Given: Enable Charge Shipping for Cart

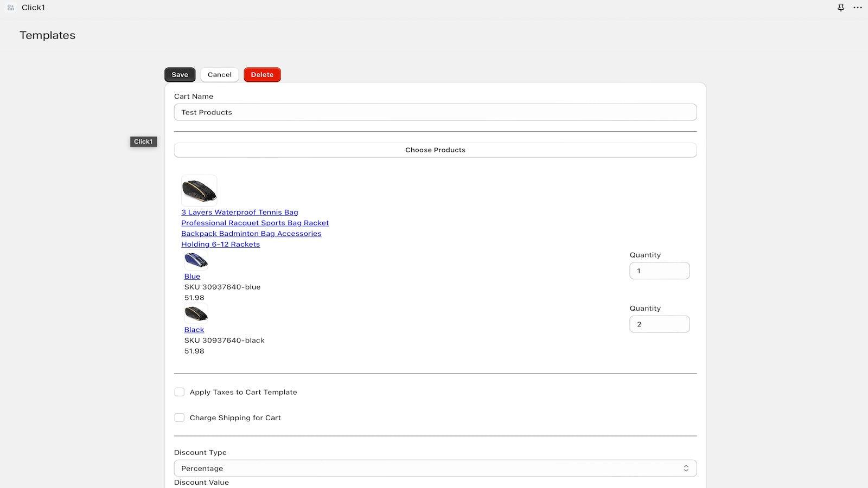Looking at the screenshot, I should [x=180, y=418].
